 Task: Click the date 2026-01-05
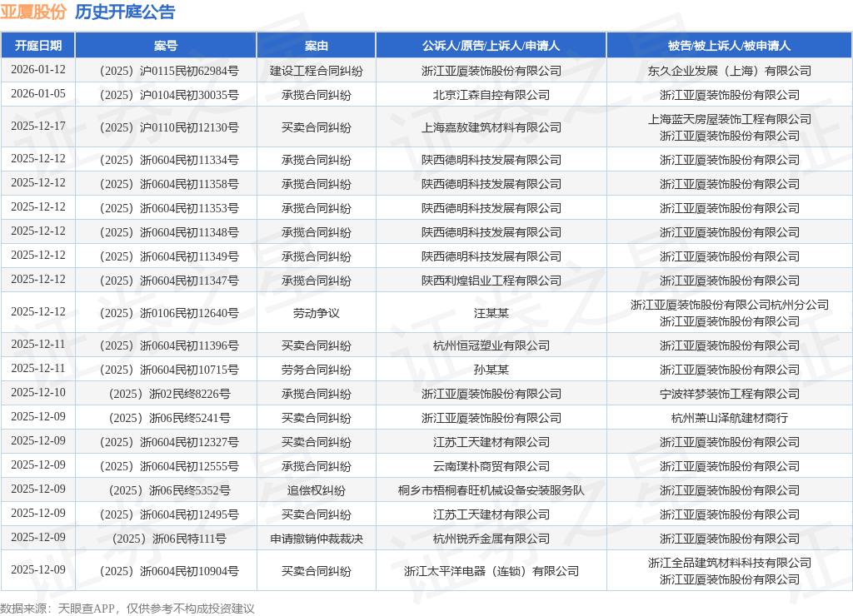38,93
